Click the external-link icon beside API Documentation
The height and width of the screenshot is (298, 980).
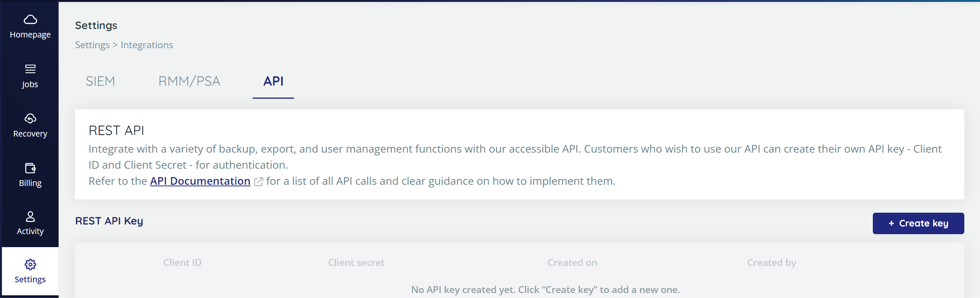point(258,182)
